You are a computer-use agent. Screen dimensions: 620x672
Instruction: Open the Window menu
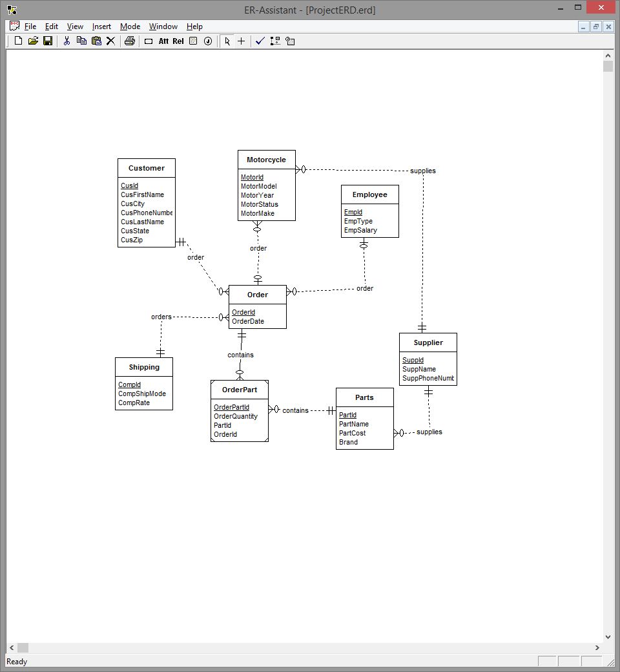pyautogui.click(x=163, y=26)
